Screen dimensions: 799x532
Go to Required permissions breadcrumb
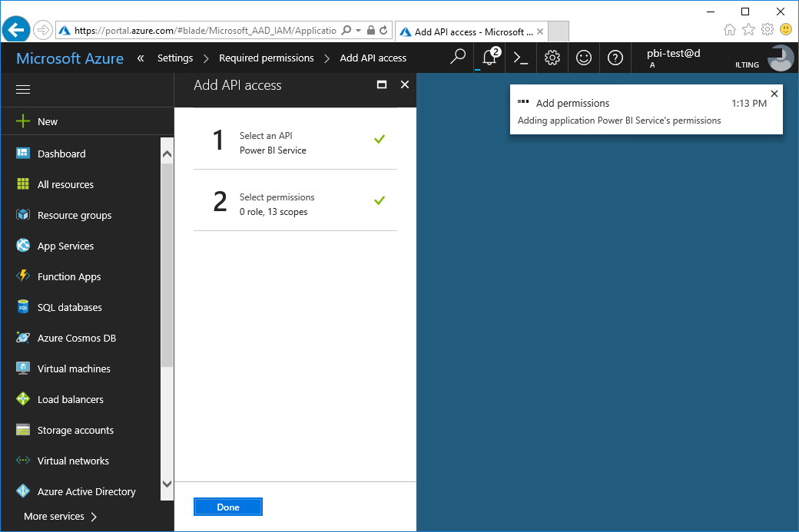pyautogui.click(x=267, y=58)
